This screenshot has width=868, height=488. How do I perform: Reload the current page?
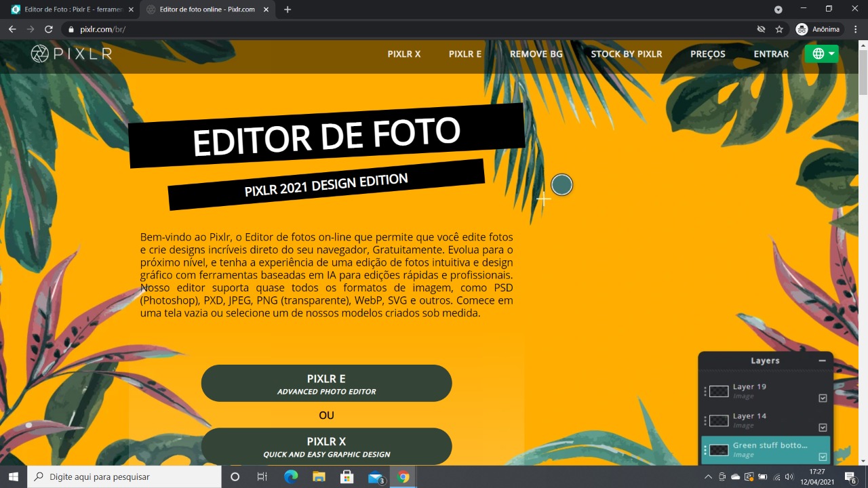tap(48, 29)
